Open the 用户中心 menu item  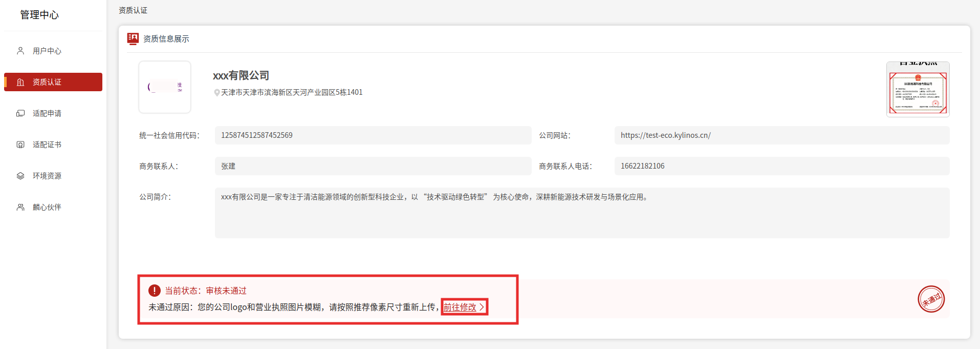47,51
